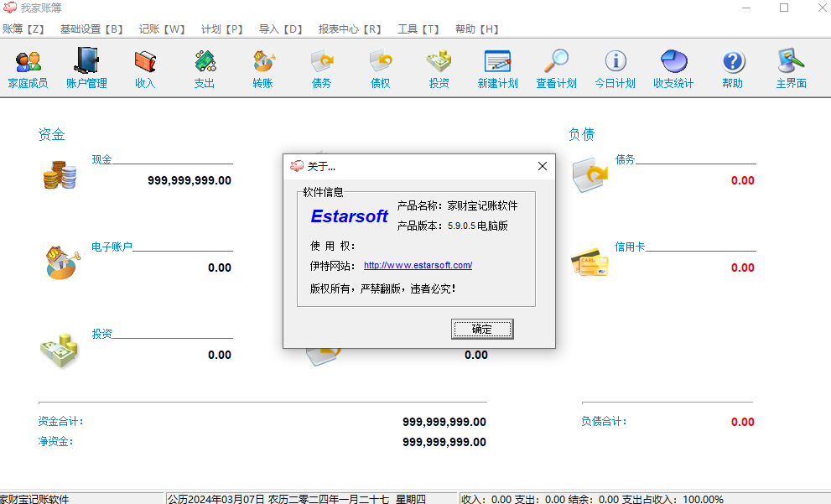Open the 家庭成员 family members toolbar icon
The image size is (831, 504).
[x=28, y=68]
